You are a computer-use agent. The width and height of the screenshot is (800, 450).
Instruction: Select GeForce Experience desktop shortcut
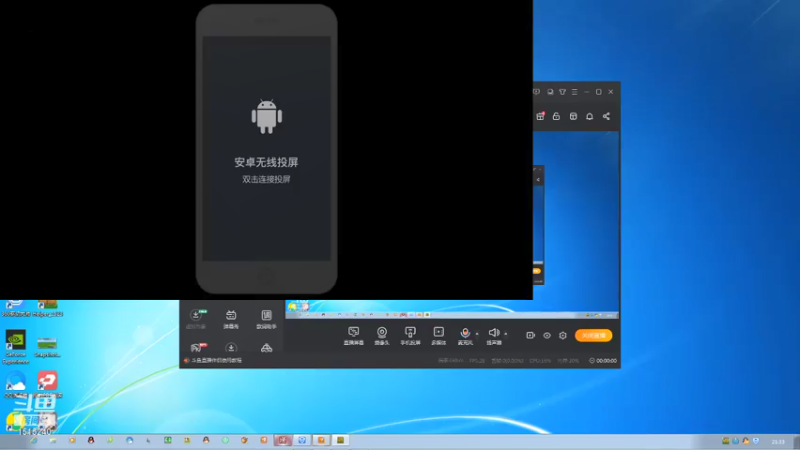(15, 347)
